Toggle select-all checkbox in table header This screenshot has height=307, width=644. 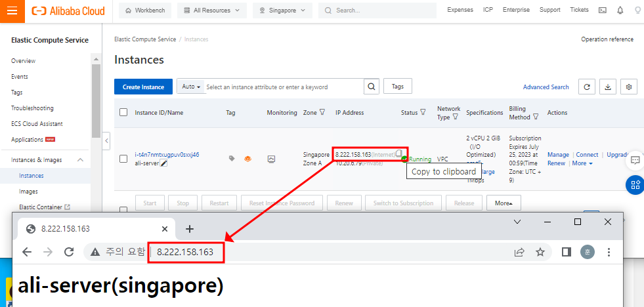[x=123, y=112]
